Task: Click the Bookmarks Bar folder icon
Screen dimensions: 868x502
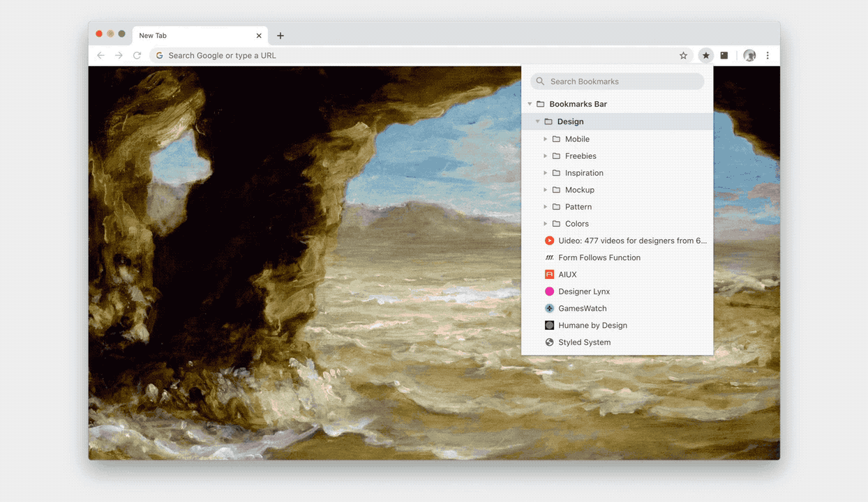Action: (541, 104)
